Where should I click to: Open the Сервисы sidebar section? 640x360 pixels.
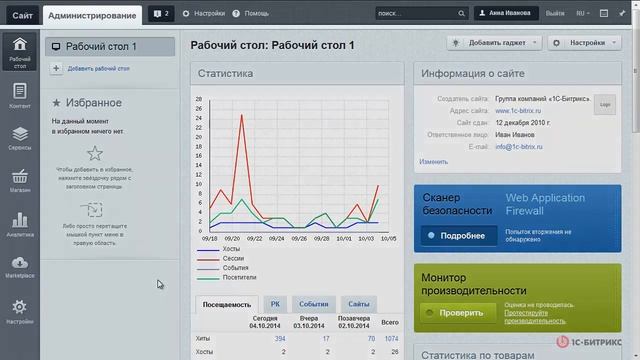click(20, 138)
